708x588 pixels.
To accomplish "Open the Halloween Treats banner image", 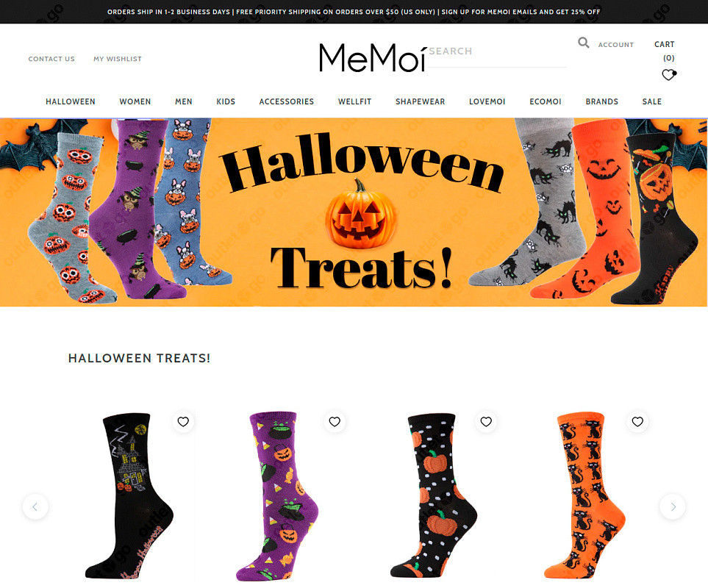I will (354, 212).
